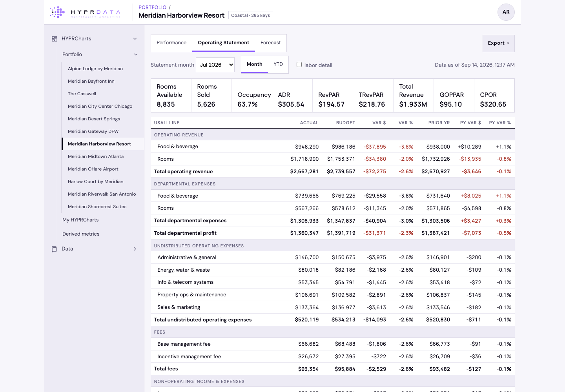This screenshot has width=565, height=392.
Task: Expand the Data section chevron
Action: coord(135,249)
